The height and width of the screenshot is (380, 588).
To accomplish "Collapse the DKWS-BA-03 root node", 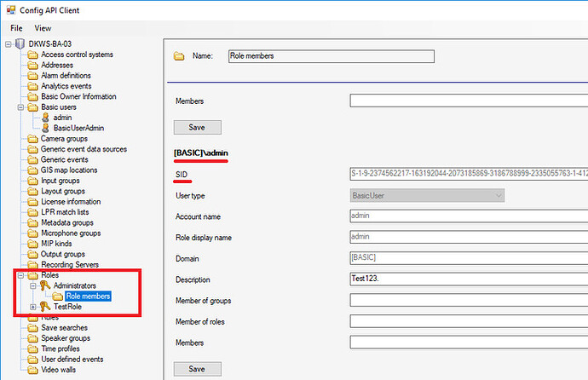I will [9, 44].
